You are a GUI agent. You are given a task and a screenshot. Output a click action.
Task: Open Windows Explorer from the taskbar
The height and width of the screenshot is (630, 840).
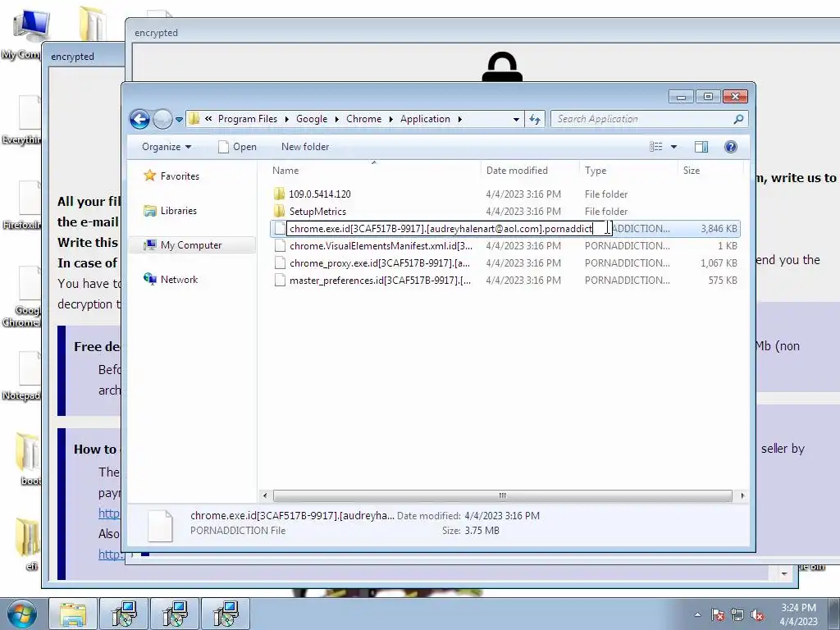(x=73, y=614)
